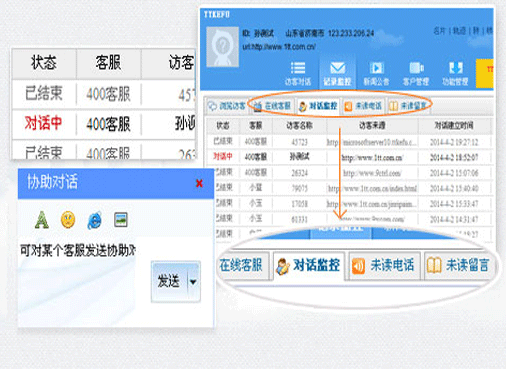506x369 pixels.
Task: Click the chat bubble icon on 浏览访客 tab
Action: pos(212,106)
